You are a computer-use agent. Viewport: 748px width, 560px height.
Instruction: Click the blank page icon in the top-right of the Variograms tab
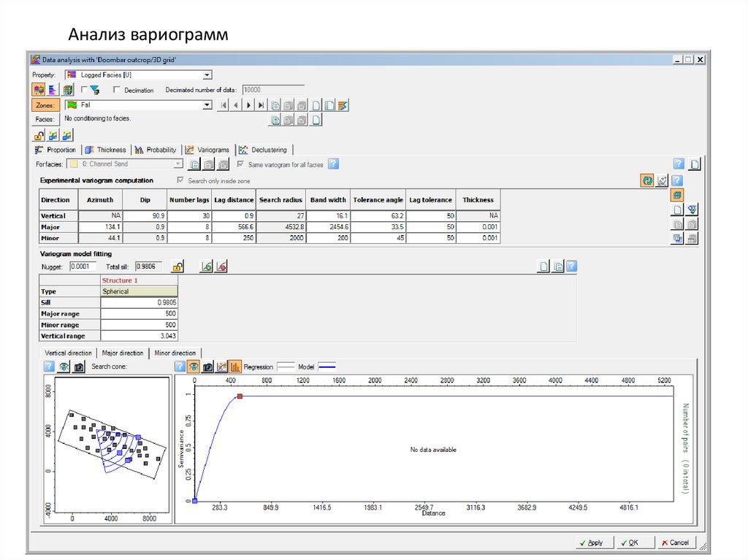(694, 164)
